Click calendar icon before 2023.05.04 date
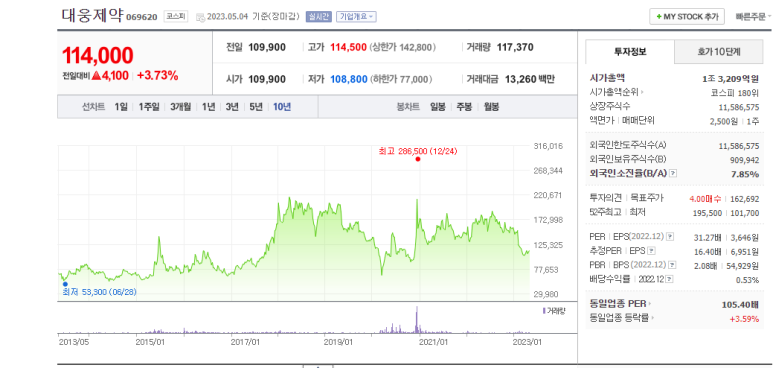This screenshot has height=368, width=773. click(200, 17)
